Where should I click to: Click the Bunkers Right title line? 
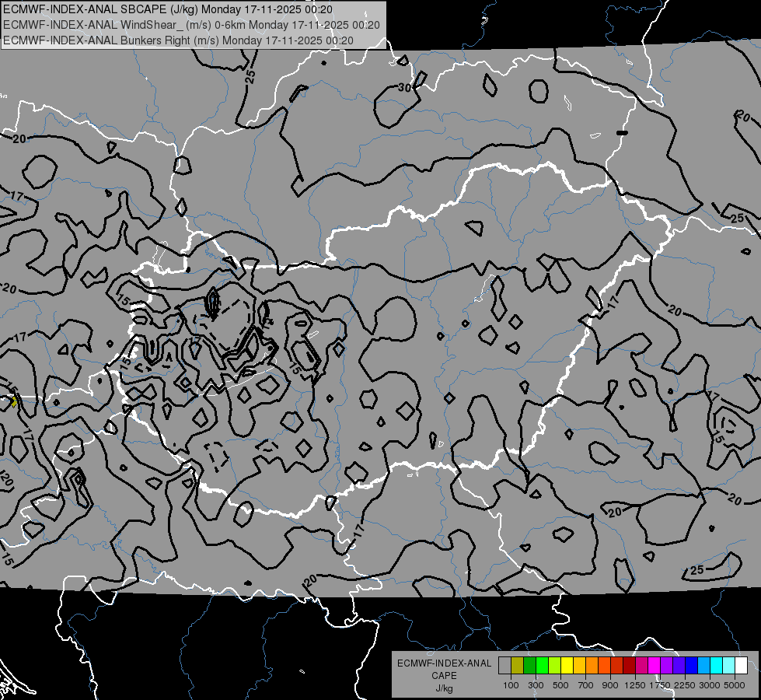click(178, 40)
